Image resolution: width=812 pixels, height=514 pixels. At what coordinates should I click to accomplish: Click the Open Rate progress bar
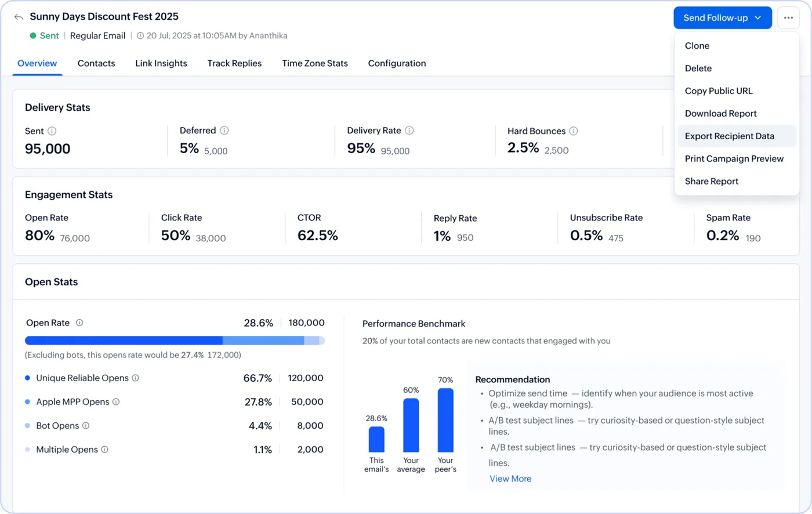click(x=175, y=341)
